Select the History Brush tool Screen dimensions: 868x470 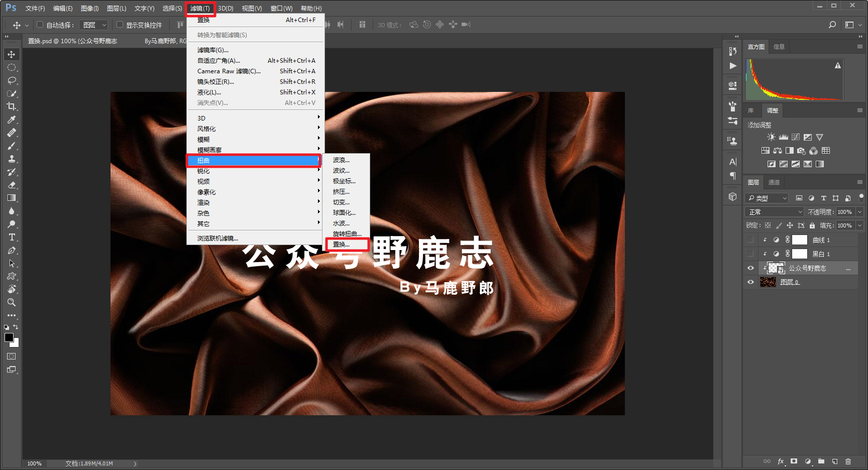(x=12, y=172)
